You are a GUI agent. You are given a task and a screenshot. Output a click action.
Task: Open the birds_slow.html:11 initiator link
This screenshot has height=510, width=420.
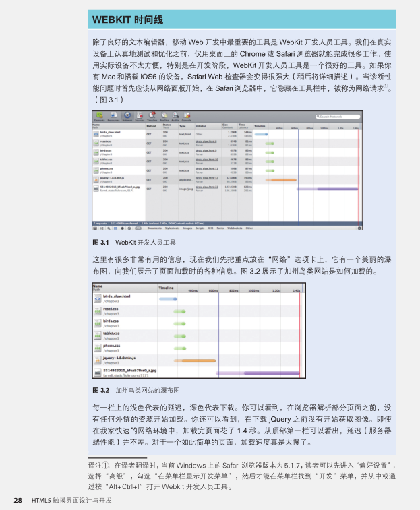[207, 168]
